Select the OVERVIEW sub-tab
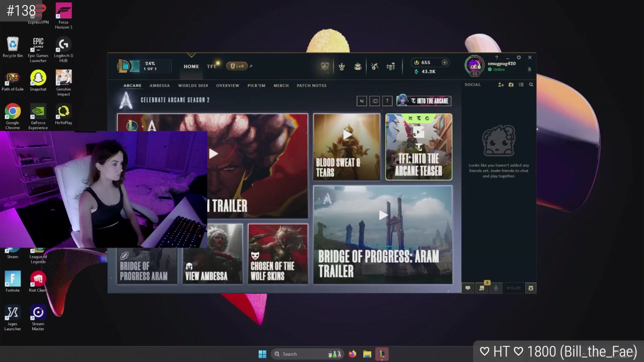Screen dimensions: 644x362 [227, 85]
